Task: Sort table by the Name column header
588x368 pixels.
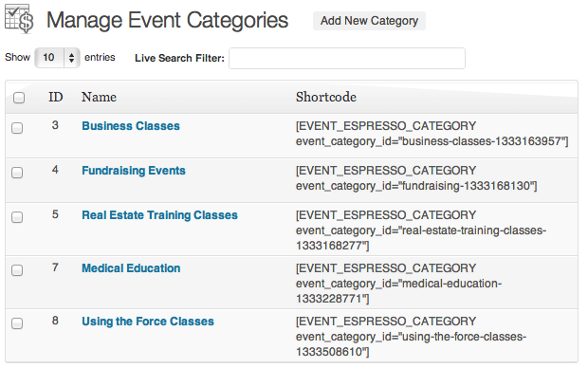Action: coord(99,97)
